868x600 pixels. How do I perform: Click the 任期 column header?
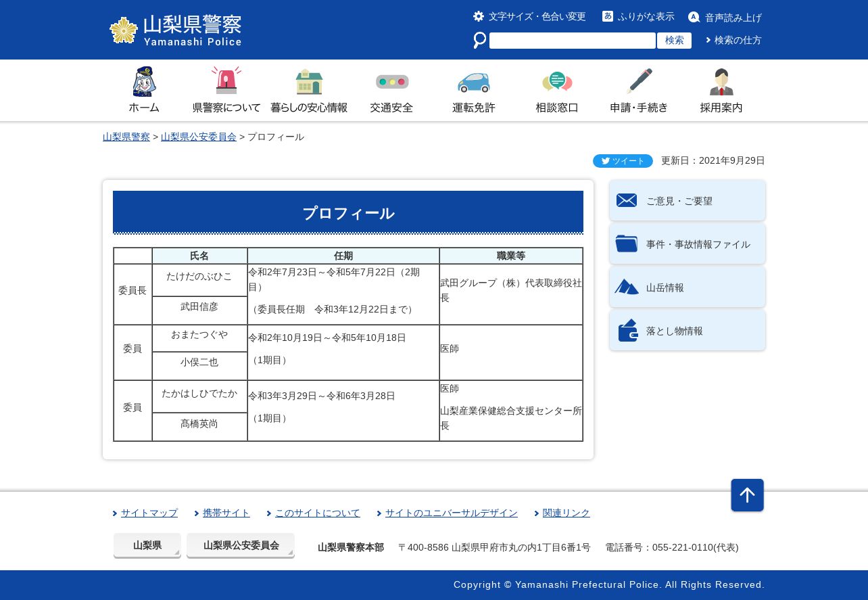(x=343, y=256)
